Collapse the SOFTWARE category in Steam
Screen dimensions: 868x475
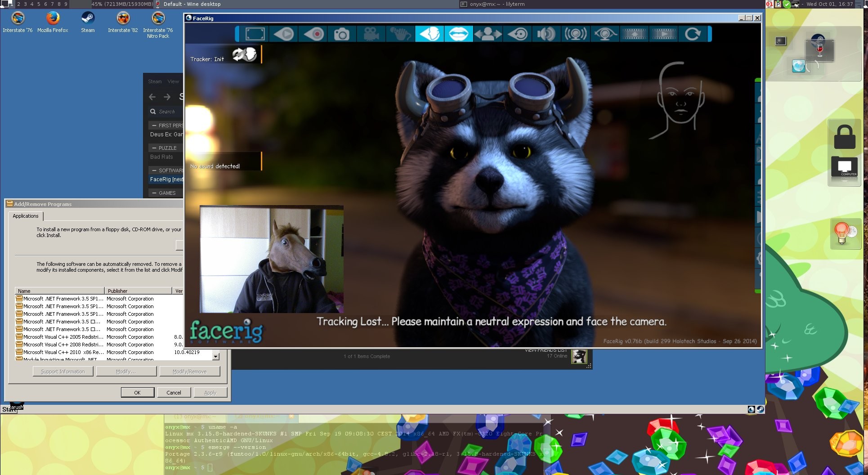coord(154,170)
